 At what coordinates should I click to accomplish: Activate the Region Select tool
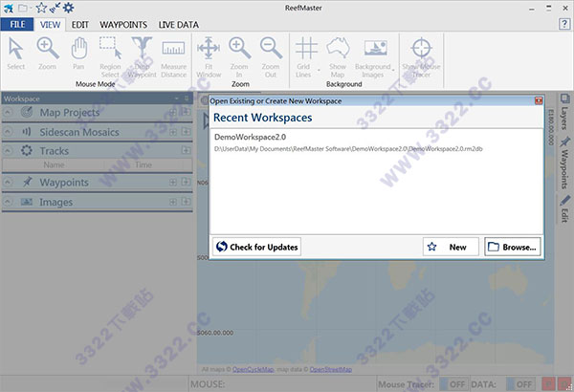110,57
